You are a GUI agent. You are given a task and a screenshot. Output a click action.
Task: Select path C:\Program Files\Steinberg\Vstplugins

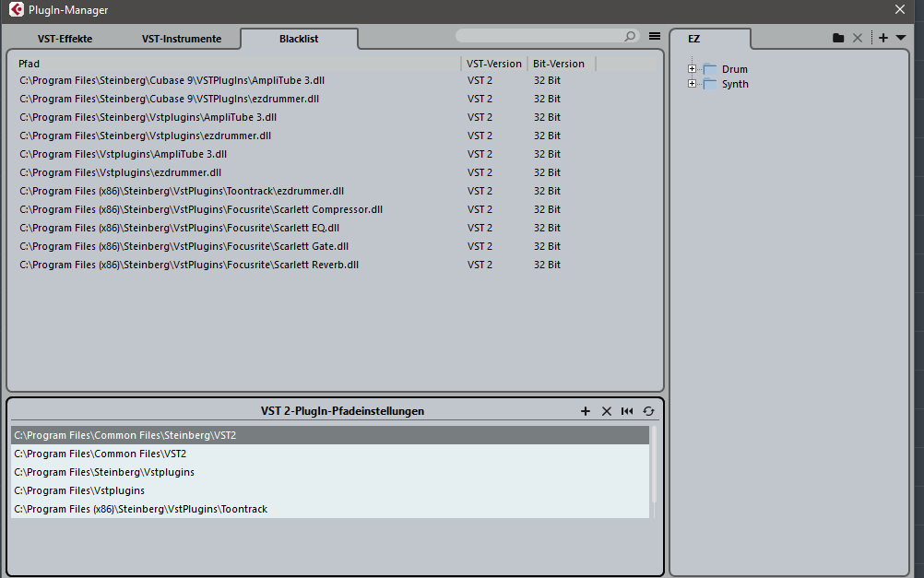click(330, 472)
